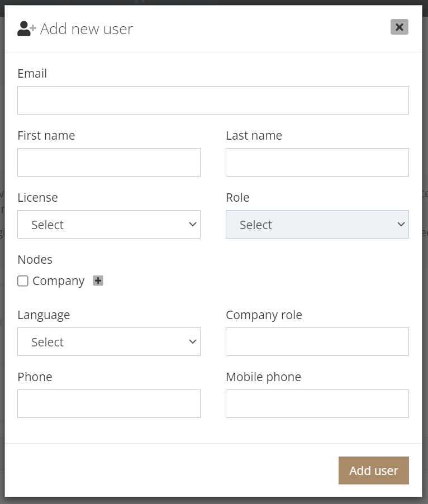Select the Company role text field
Screen dimensions: 428x504
coord(317,341)
